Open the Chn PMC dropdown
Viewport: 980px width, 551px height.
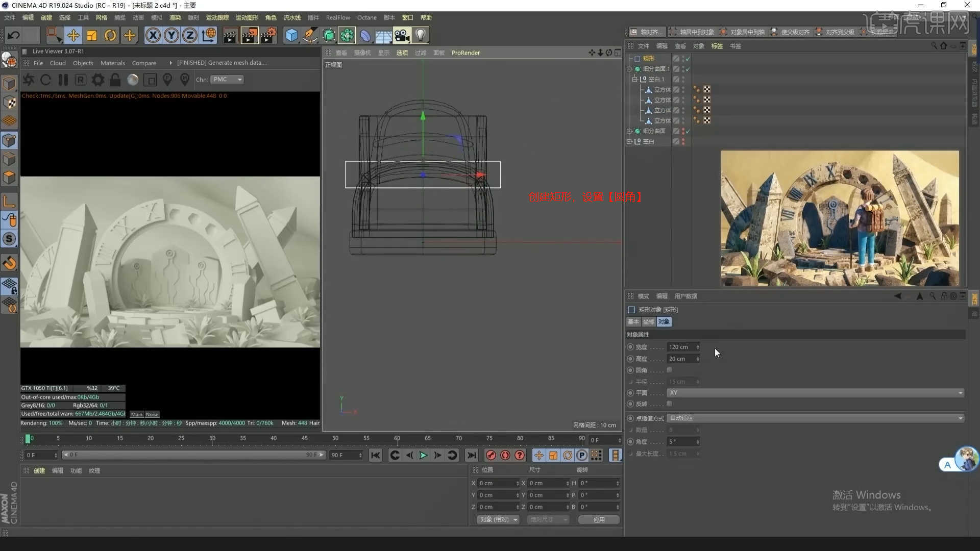pos(227,80)
